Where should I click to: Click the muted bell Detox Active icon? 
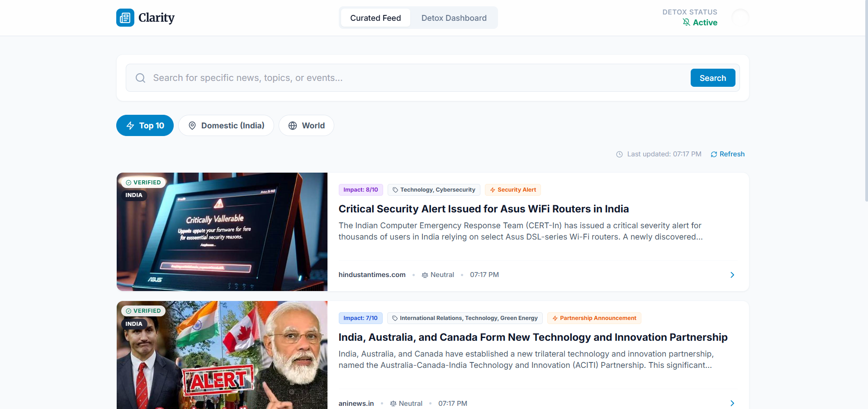(686, 23)
